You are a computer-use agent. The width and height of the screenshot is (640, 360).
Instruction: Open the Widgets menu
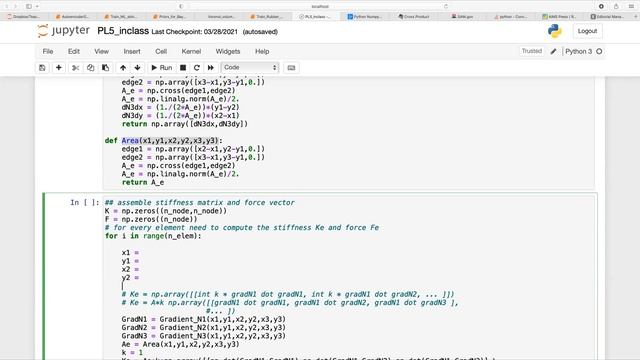[x=228, y=51]
